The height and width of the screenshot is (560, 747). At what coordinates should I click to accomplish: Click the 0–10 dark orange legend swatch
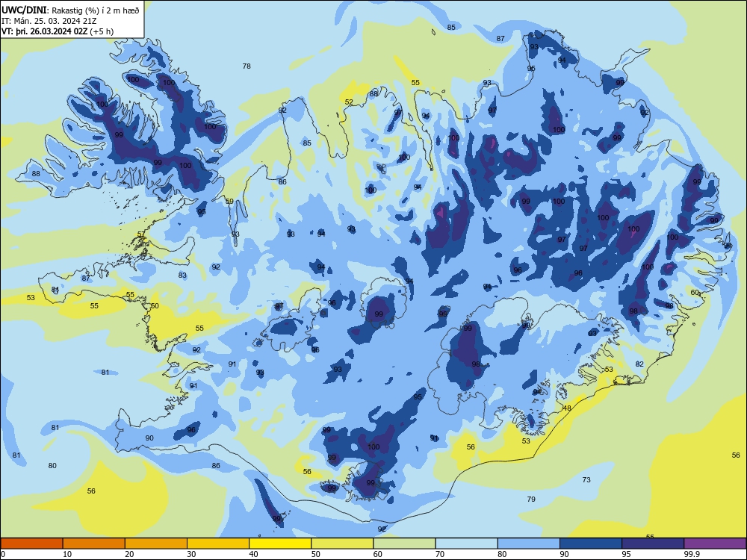tap(31, 544)
